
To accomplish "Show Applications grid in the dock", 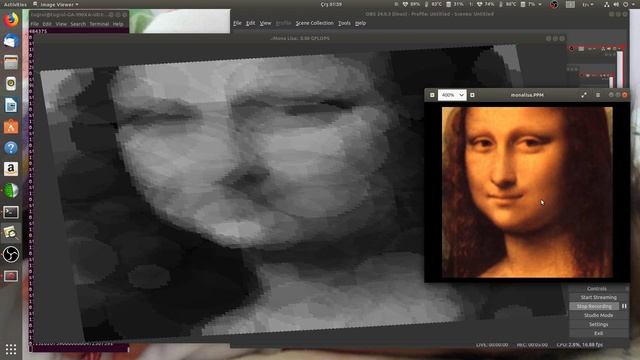I will click(11, 349).
